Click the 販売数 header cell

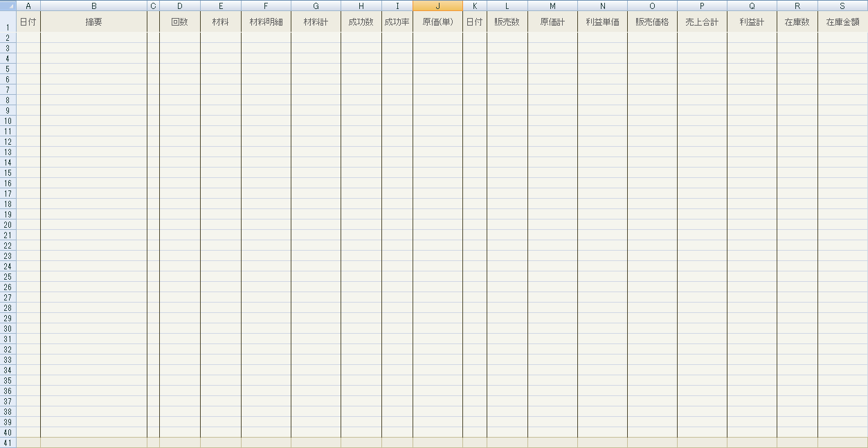tap(507, 21)
